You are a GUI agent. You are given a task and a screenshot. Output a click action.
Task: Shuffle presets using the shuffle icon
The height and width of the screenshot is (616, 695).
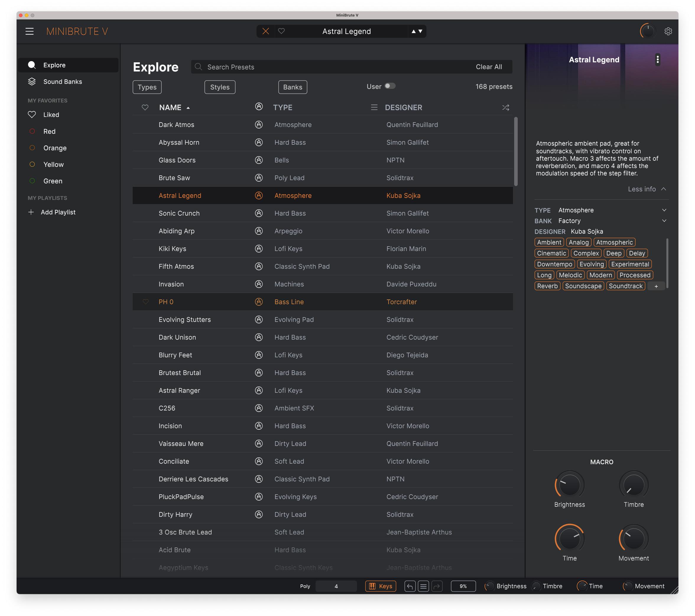tap(506, 107)
